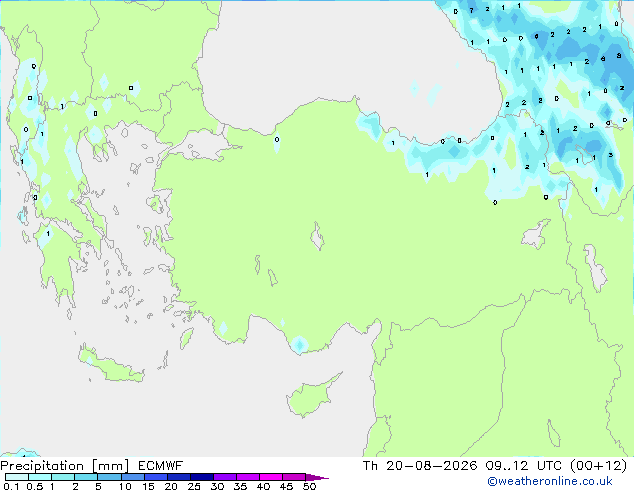Click the forecast offset label (00+12)
Screen dimensions: 634x490
tap(598, 466)
